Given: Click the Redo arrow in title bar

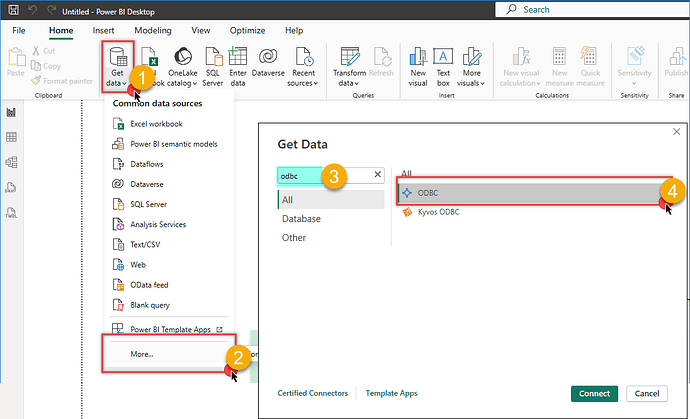Looking at the screenshot, I should coord(51,10).
